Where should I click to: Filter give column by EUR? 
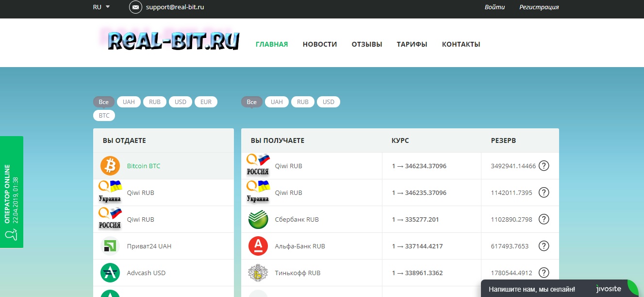point(206,102)
